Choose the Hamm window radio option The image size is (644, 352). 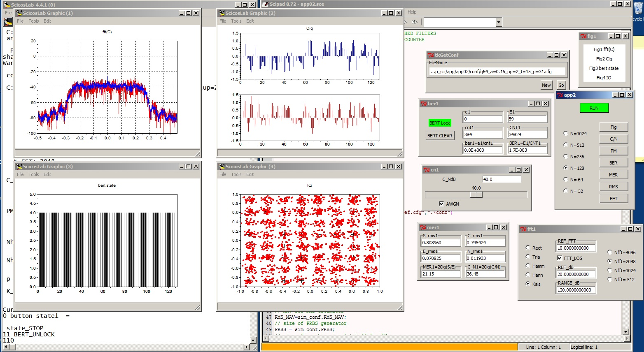coord(528,266)
